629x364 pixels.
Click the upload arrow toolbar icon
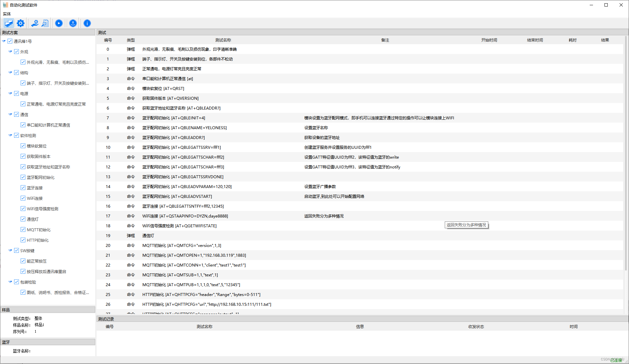pos(73,23)
